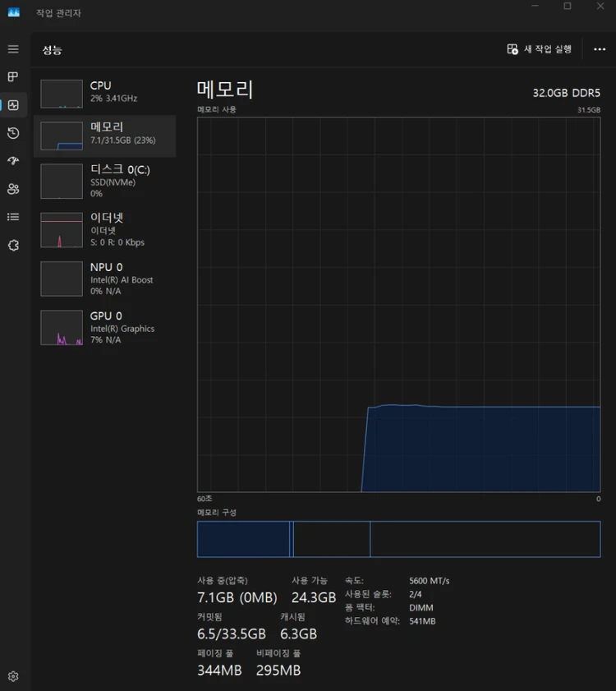Select the 이더넷 performance item
This screenshot has height=691, width=616.
pyautogui.click(x=105, y=229)
